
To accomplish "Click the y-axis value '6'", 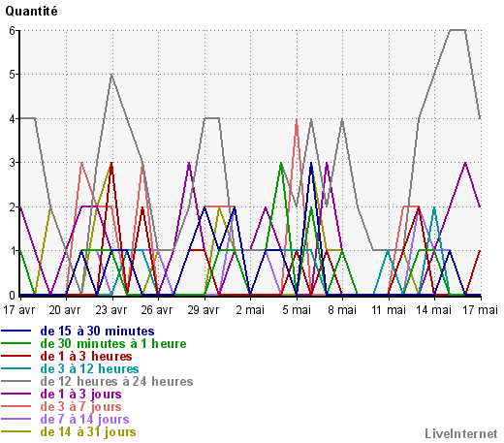I will 13,31.
